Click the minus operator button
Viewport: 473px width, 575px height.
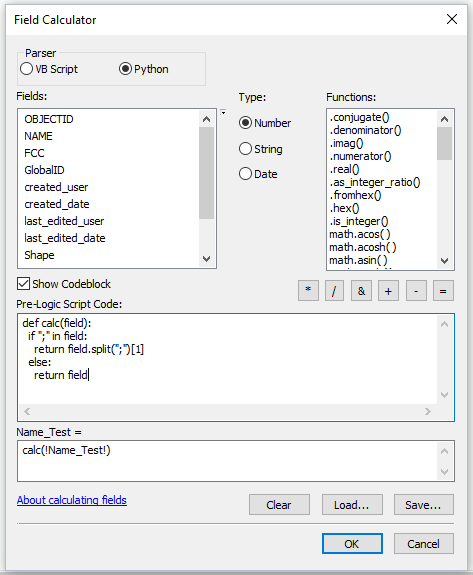pos(416,290)
